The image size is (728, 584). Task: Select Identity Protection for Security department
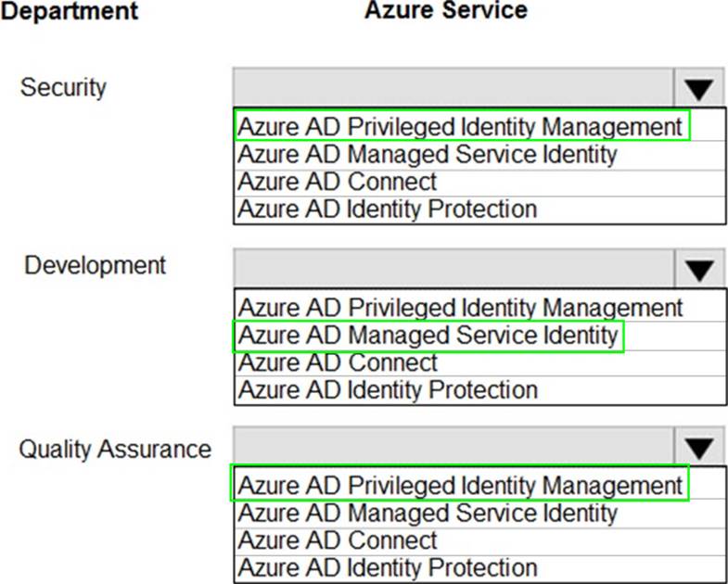[x=388, y=209]
